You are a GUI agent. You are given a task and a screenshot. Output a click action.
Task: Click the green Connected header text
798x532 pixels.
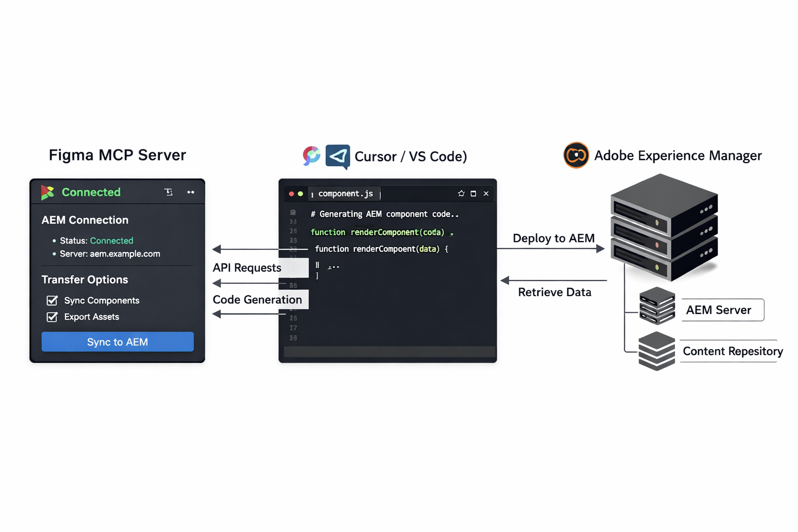[91, 192]
